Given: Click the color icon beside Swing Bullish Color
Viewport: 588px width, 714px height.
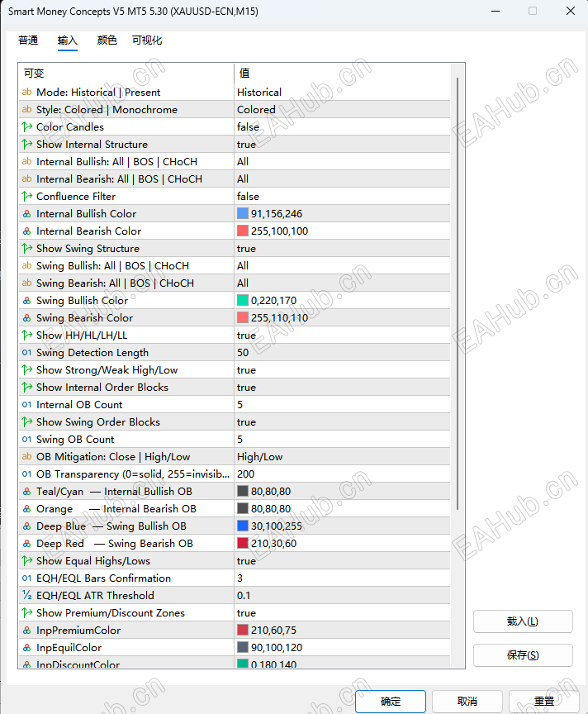Looking at the screenshot, I should 27,301.
